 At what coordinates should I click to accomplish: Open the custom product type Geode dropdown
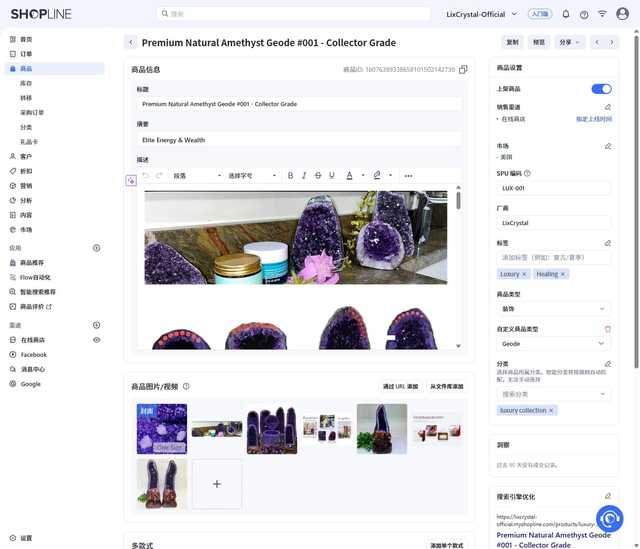pyautogui.click(x=553, y=344)
